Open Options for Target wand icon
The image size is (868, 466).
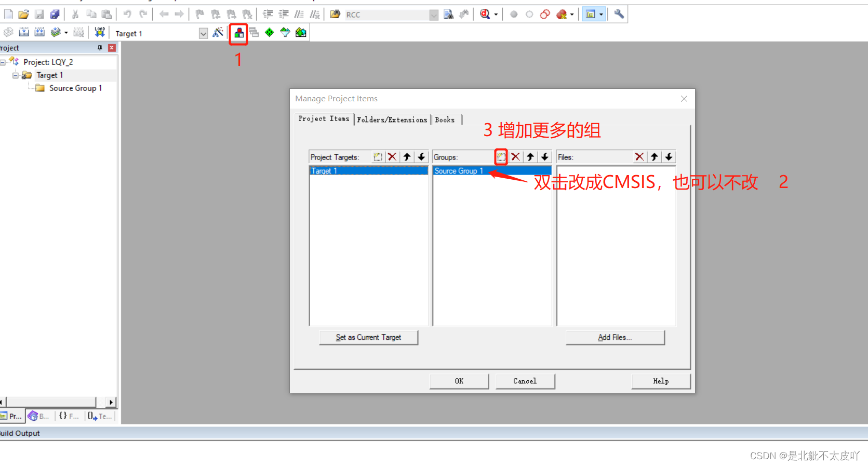pyautogui.click(x=218, y=32)
